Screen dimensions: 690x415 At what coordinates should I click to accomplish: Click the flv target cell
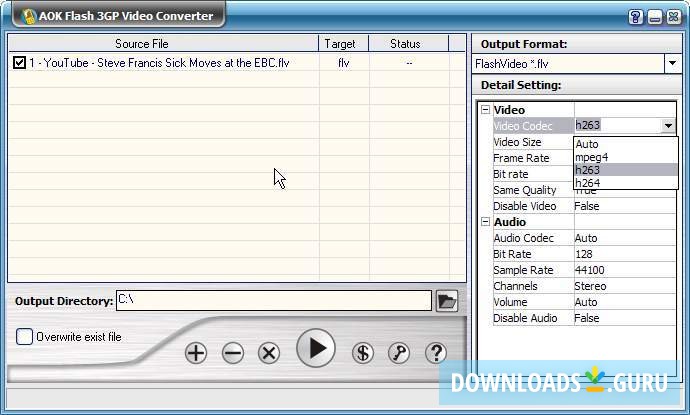tap(344, 63)
